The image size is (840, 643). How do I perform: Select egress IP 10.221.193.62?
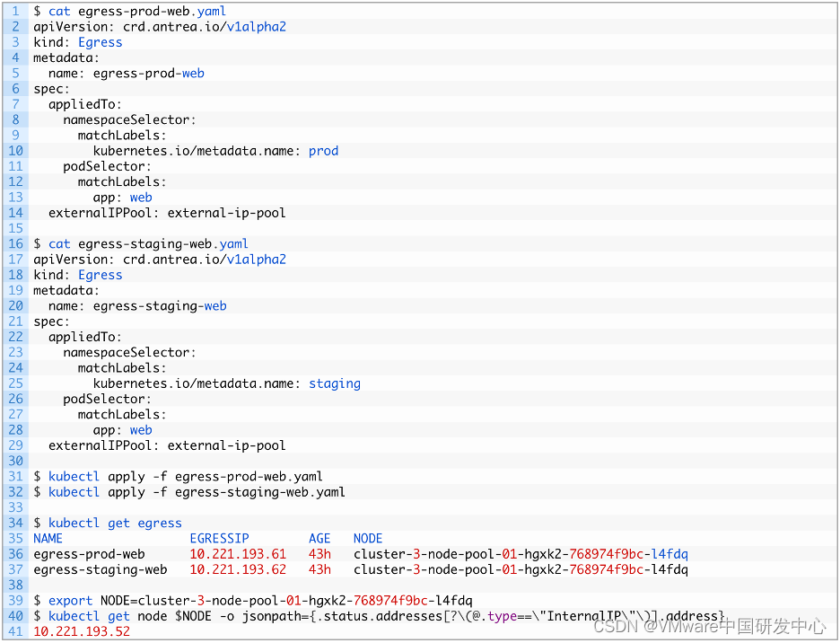(238, 569)
